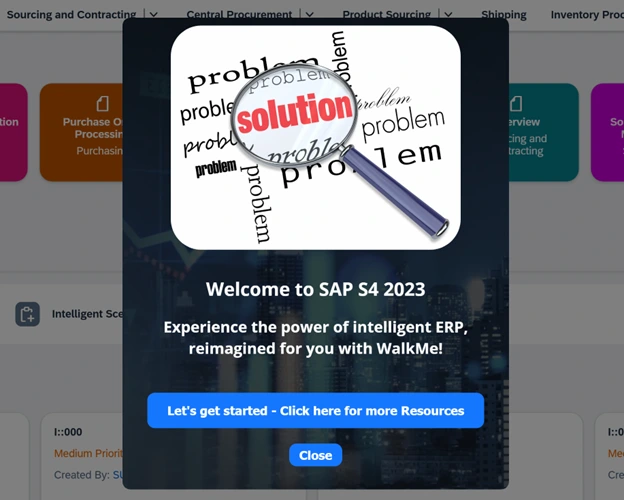Open the Inventory Processing tab
The width and height of the screenshot is (624, 500).
(587, 15)
